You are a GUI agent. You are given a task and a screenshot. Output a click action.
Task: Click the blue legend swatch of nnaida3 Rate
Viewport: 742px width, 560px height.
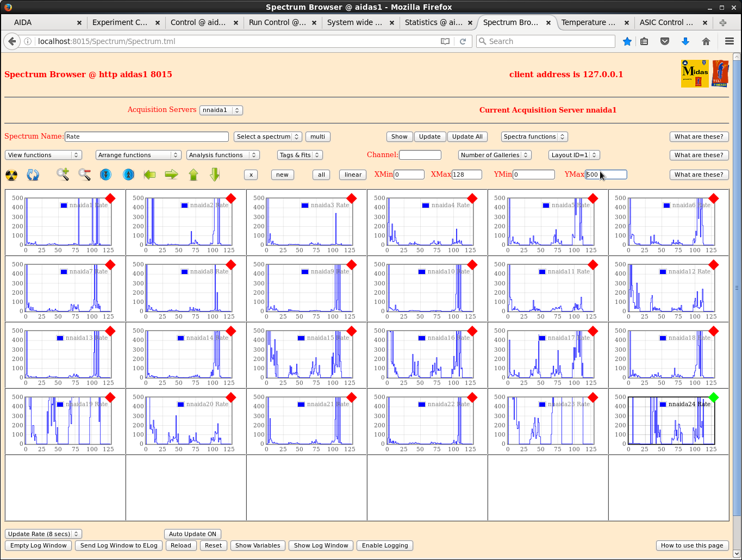tap(305, 206)
